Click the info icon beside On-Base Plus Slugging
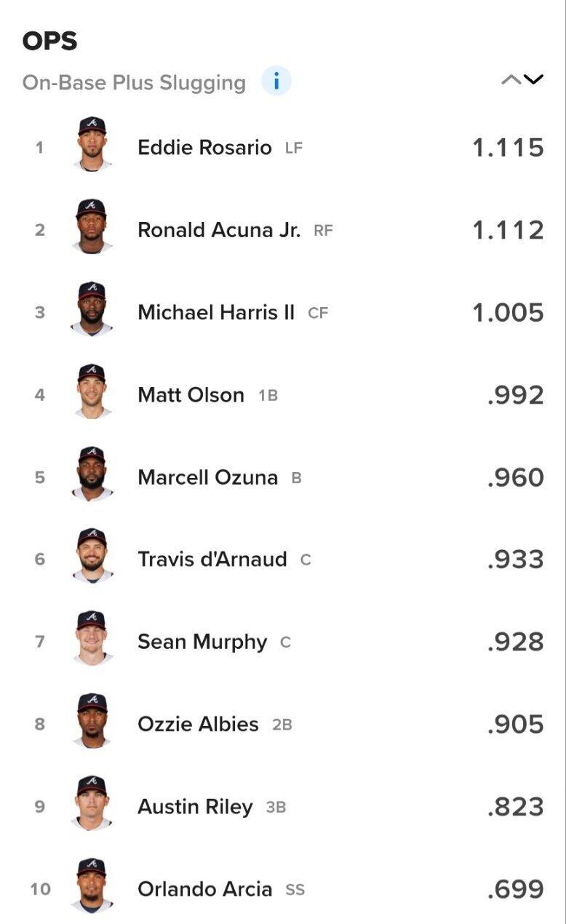The height and width of the screenshot is (924, 566). click(x=276, y=81)
